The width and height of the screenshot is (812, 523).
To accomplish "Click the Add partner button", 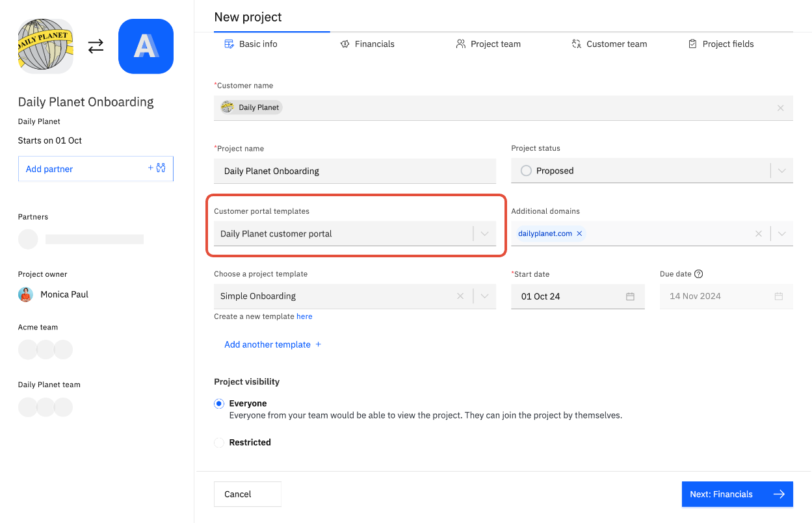I will (x=96, y=169).
